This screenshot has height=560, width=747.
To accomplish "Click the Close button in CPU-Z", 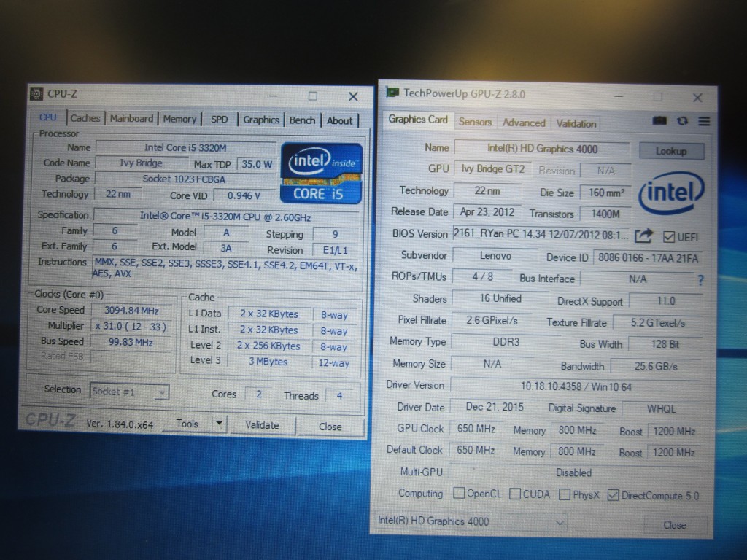I will coord(330,427).
